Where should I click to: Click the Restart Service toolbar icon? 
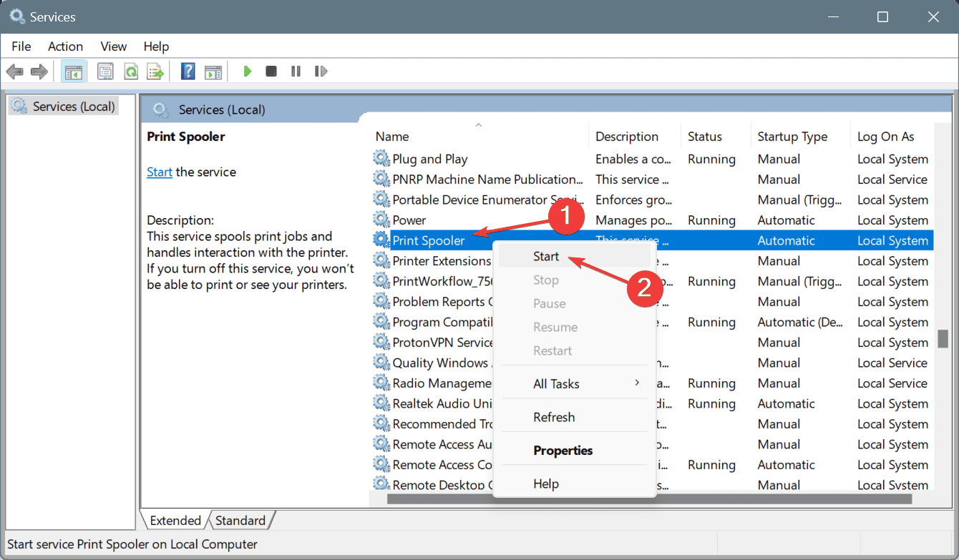(321, 72)
